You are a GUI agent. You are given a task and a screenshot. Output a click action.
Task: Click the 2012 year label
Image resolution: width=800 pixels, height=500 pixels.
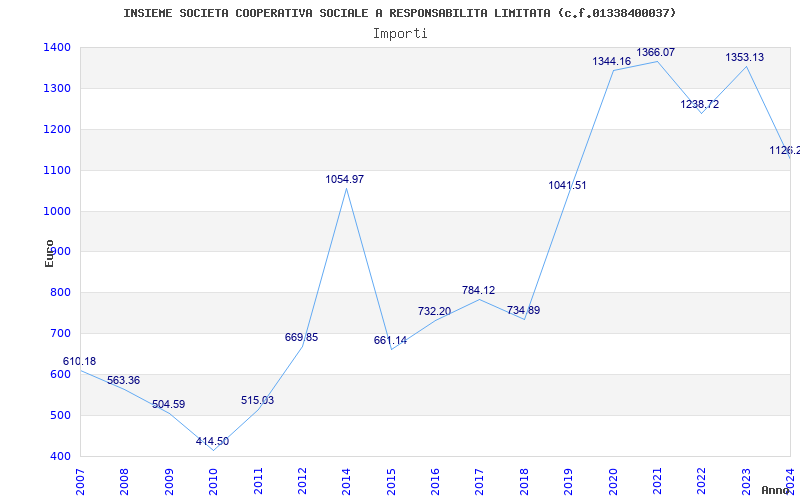click(x=302, y=481)
